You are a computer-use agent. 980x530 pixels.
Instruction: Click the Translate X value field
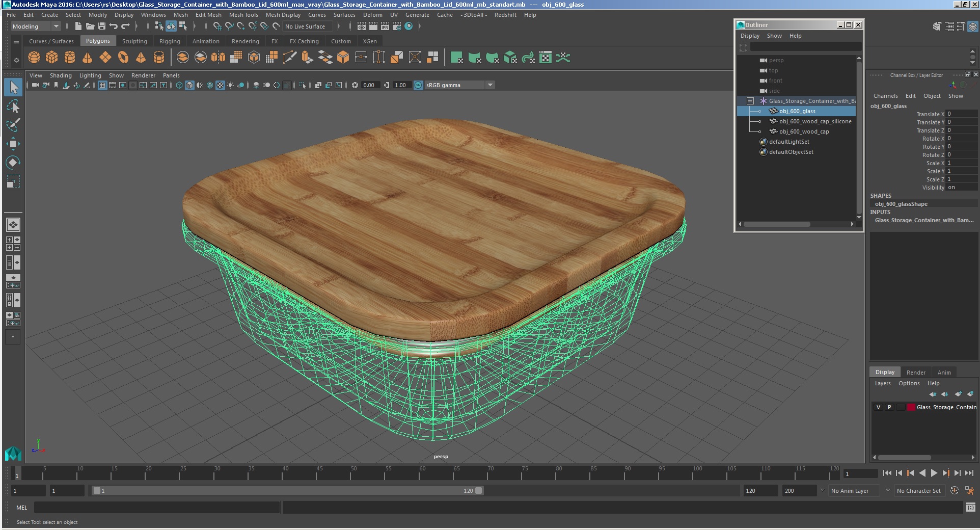pos(962,114)
